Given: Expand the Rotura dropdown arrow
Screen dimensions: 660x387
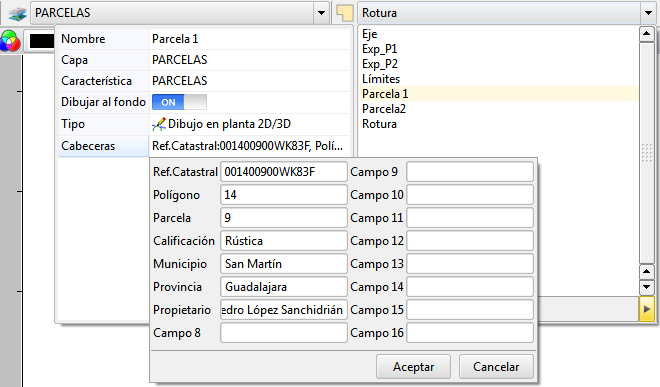Looking at the screenshot, I should 648,13.
